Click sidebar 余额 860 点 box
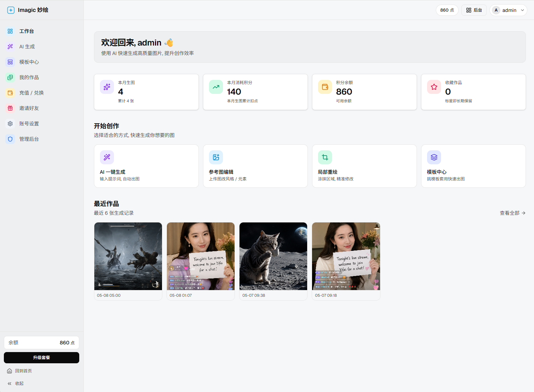534x392 pixels. tap(41, 343)
